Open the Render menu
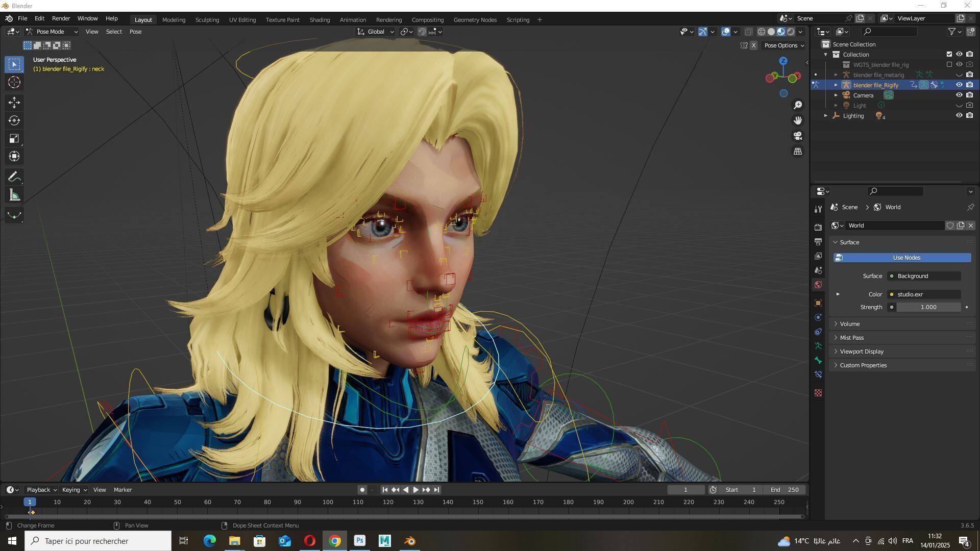The height and width of the screenshot is (551, 980). (61, 18)
